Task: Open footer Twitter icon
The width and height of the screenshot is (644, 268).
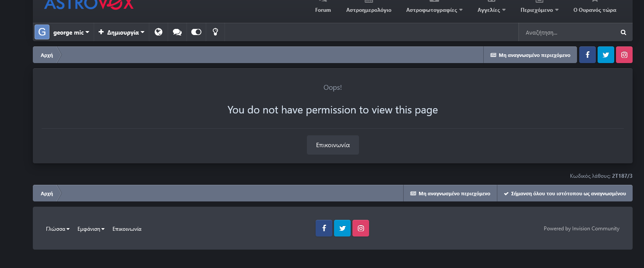Action: [342, 228]
